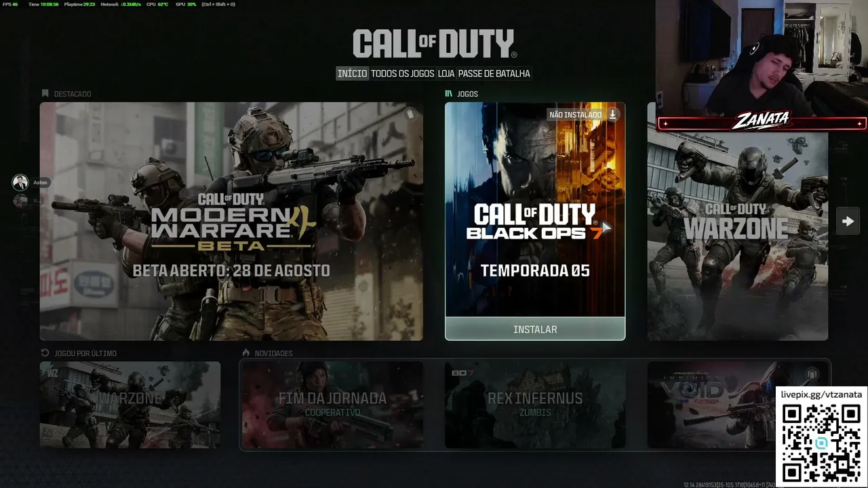This screenshot has height=488, width=868.
Task: Click the ZANATA streamer name banner
Action: point(762,122)
